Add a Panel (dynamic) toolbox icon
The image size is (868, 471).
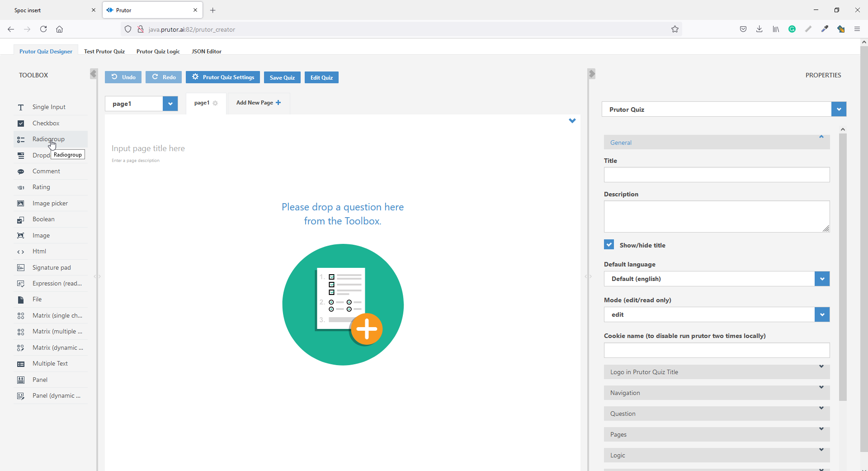[21, 396]
